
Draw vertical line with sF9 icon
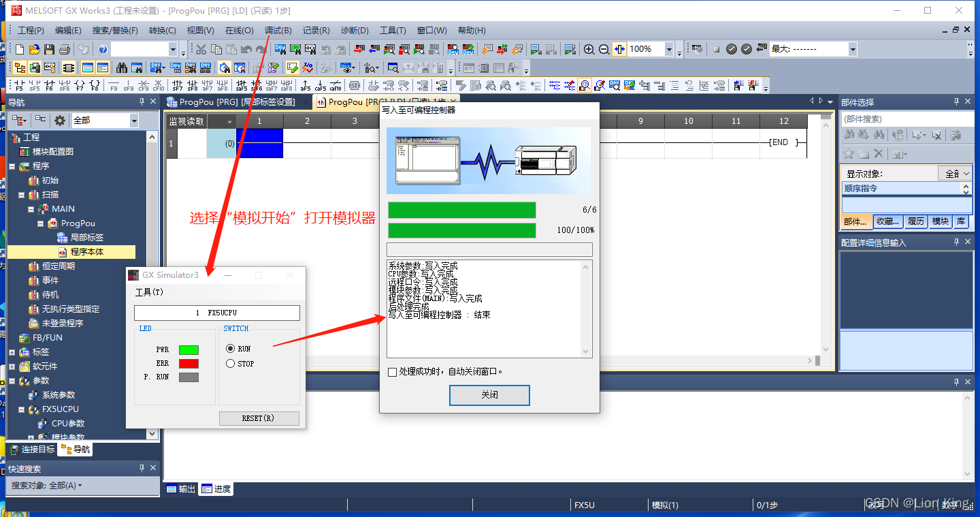point(129,85)
